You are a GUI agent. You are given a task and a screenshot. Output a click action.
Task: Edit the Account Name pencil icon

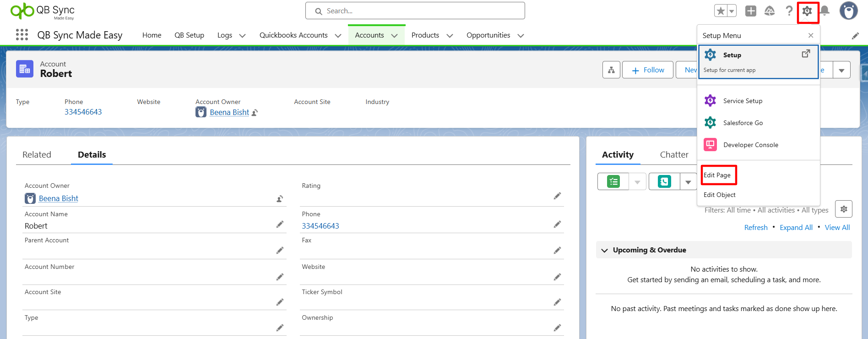coord(280,224)
